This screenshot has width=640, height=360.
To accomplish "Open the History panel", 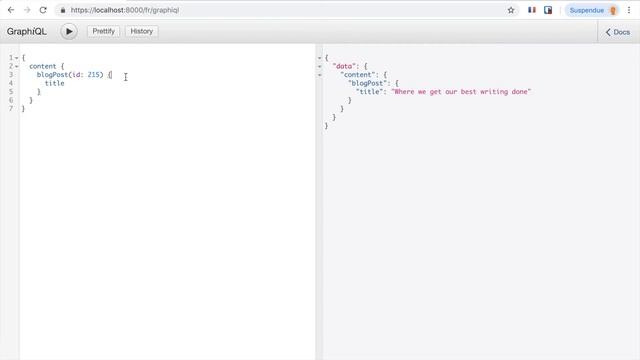I will tap(142, 31).
